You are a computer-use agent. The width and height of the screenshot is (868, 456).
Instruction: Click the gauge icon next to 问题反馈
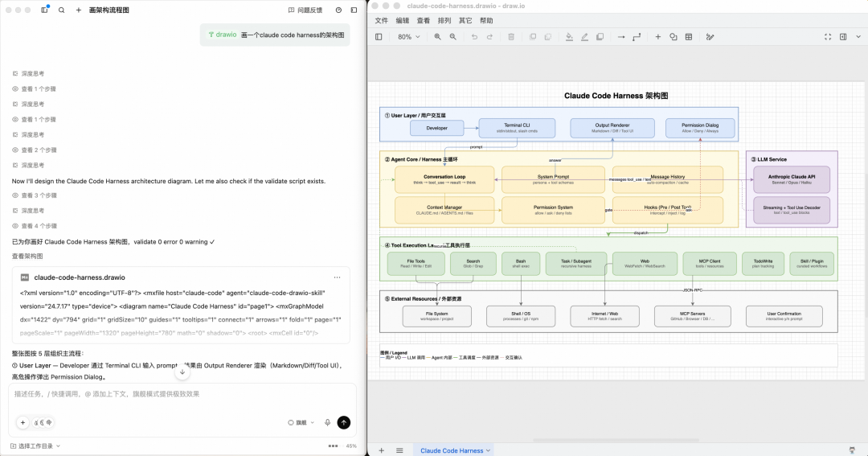tap(339, 10)
